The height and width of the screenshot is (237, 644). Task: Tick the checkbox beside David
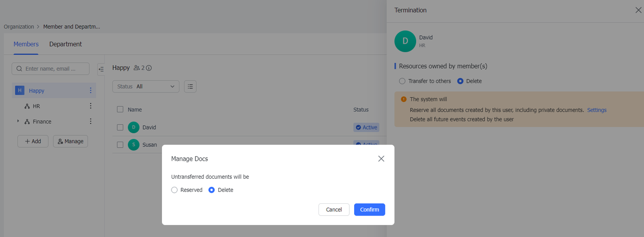tap(120, 128)
